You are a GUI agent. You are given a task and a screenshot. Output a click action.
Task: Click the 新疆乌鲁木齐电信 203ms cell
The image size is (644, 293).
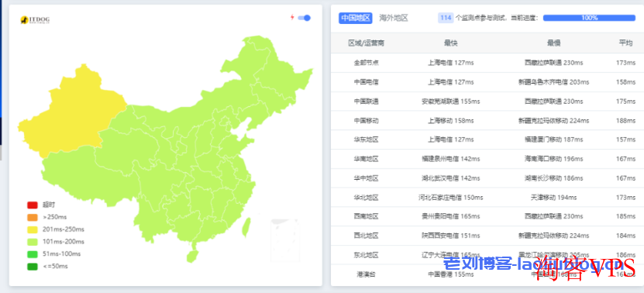tap(553, 82)
